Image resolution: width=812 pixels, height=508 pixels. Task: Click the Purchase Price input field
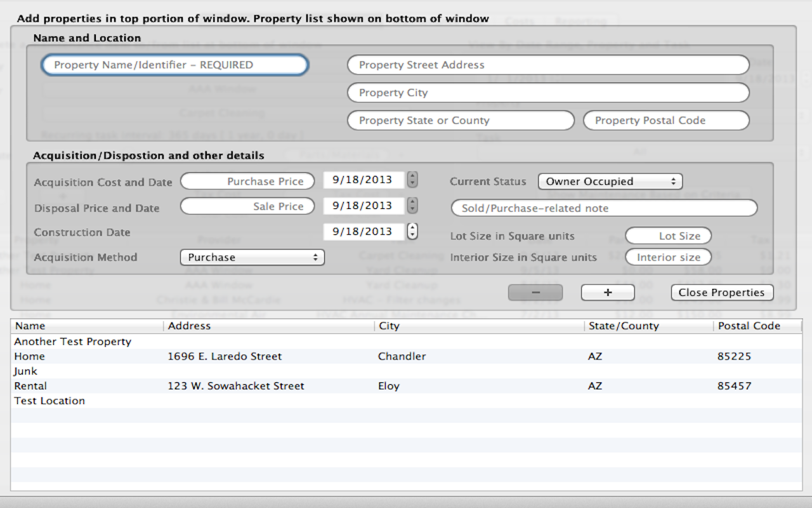pyautogui.click(x=247, y=181)
